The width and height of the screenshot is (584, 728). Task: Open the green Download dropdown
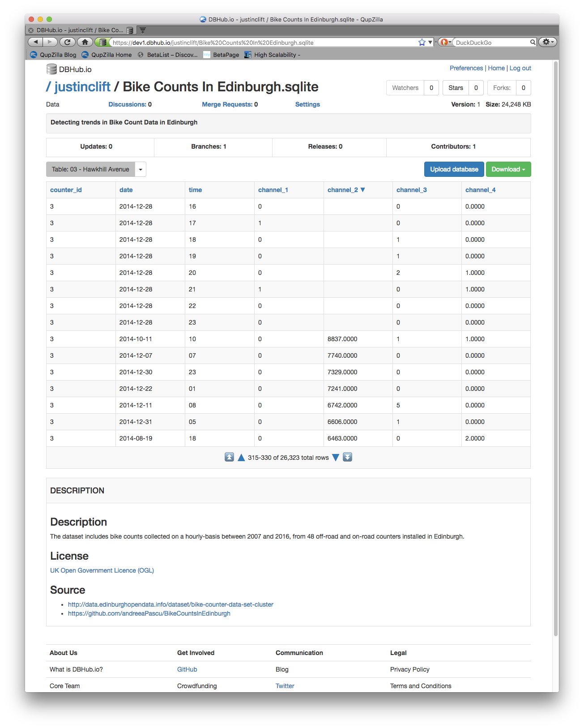click(508, 169)
